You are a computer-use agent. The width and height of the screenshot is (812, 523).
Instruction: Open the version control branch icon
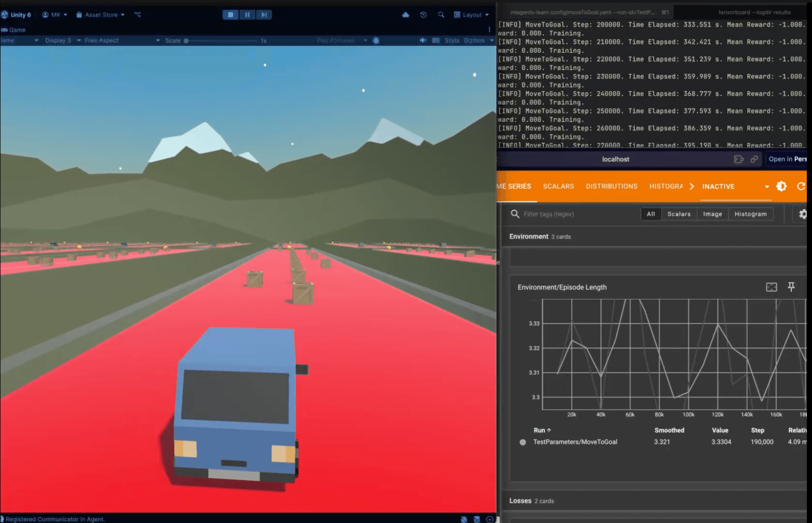pos(137,15)
